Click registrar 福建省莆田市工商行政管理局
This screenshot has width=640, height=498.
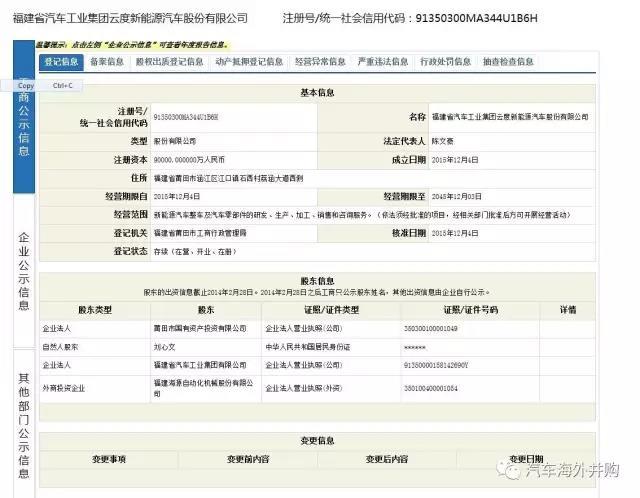(200, 233)
